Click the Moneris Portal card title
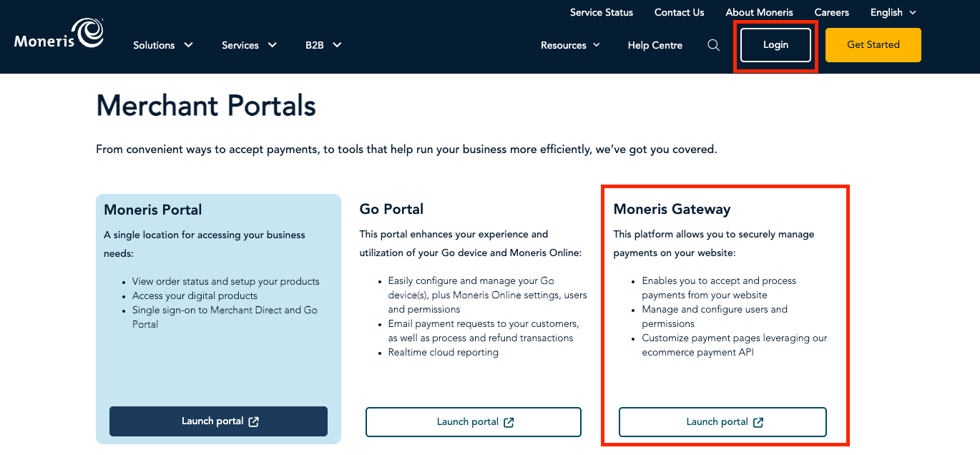Image resolution: width=980 pixels, height=455 pixels. coord(153,210)
